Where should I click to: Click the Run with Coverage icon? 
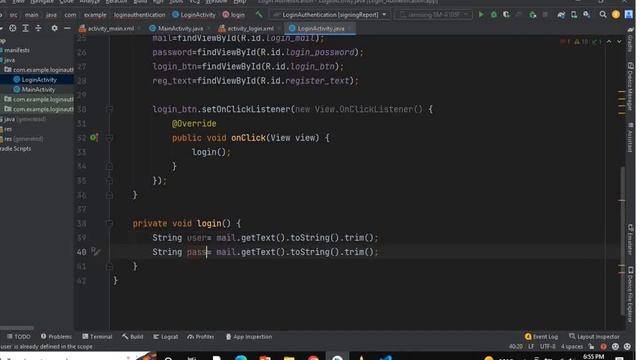click(x=507, y=15)
